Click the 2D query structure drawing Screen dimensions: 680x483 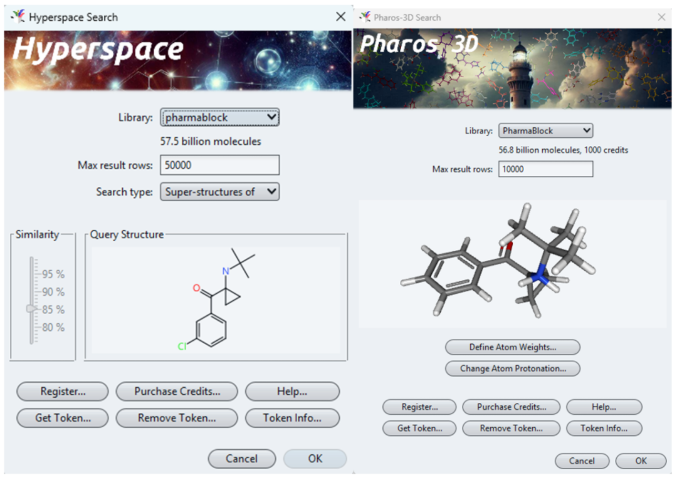(x=214, y=297)
